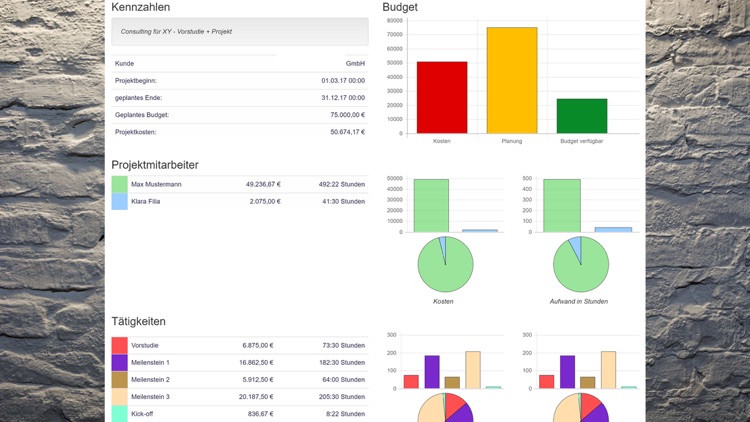Click the amount '20.187,50 €'
This screenshot has height=422, width=750.
click(256, 397)
